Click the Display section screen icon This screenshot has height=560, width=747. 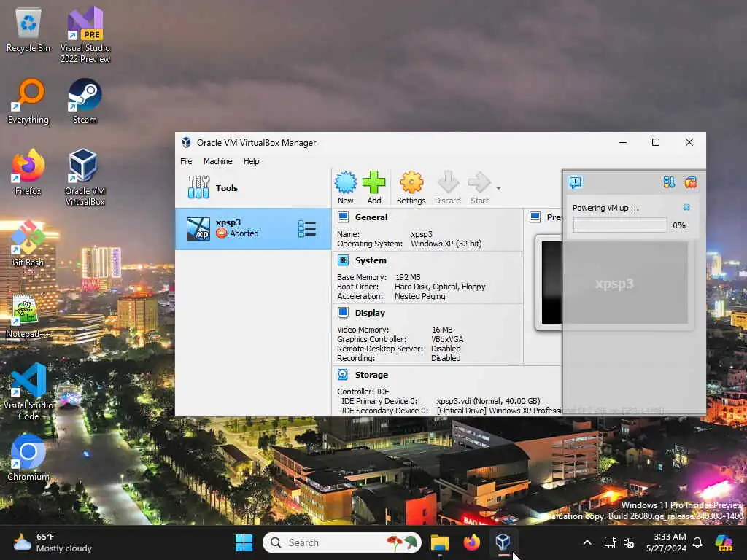coord(343,312)
